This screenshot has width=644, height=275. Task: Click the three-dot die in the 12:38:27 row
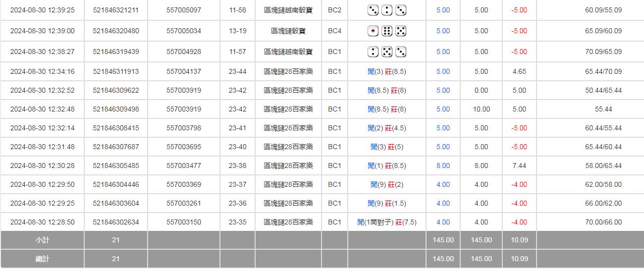point(401,52)
